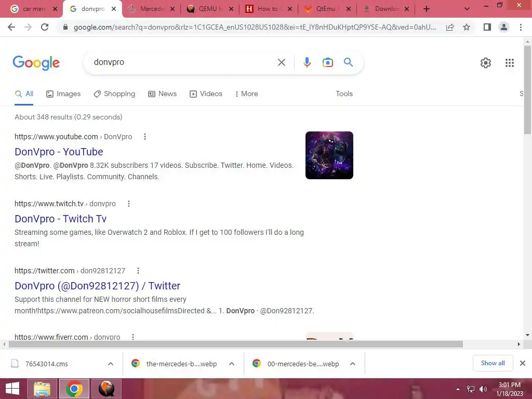The width and height of the screenshot is (532, 399).
Task: Open the Chrome profile menu
Action: pos(504,27)
